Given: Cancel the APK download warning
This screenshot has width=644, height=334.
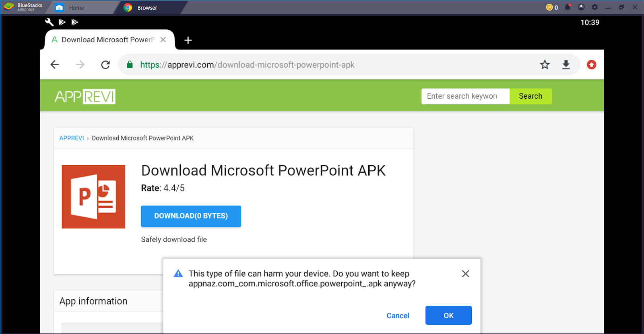Looking at the screenshot, I should pos(398,315).
